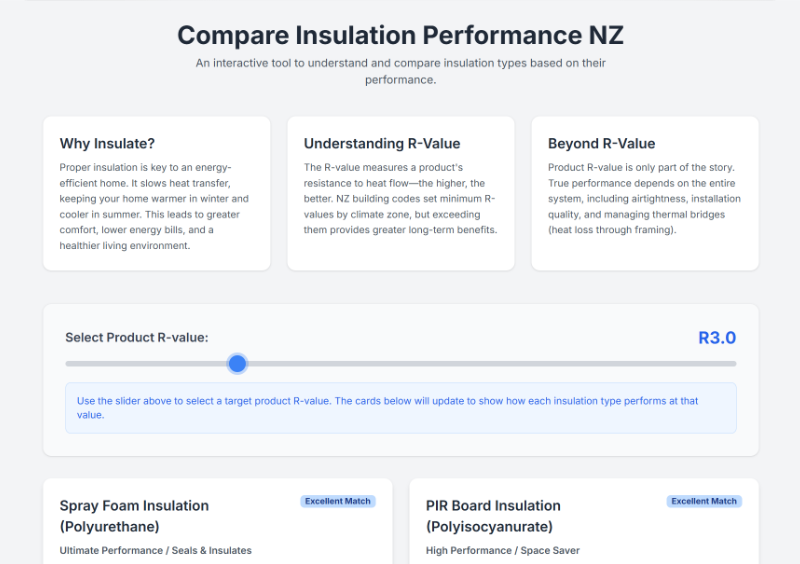Click the paragraph in the Beyond R-Value card

pos(644,198)
